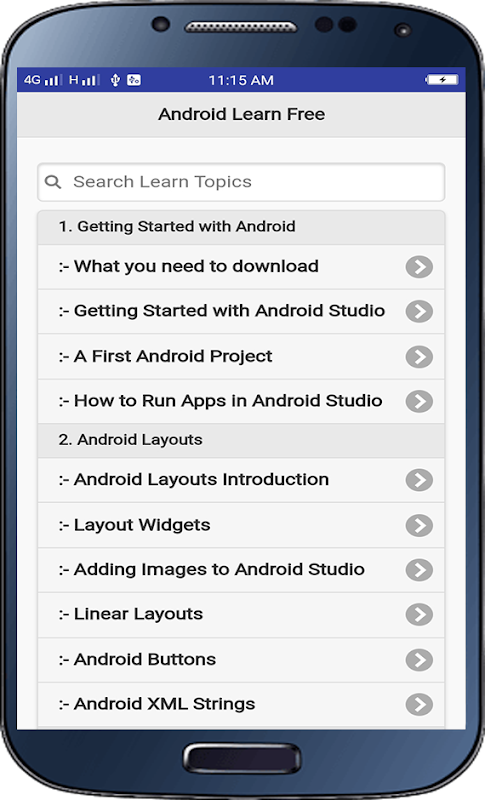The height and width of the screenshot is (800, 485).
Task: Open the Android Buttons topic
Action: point(241,660)
